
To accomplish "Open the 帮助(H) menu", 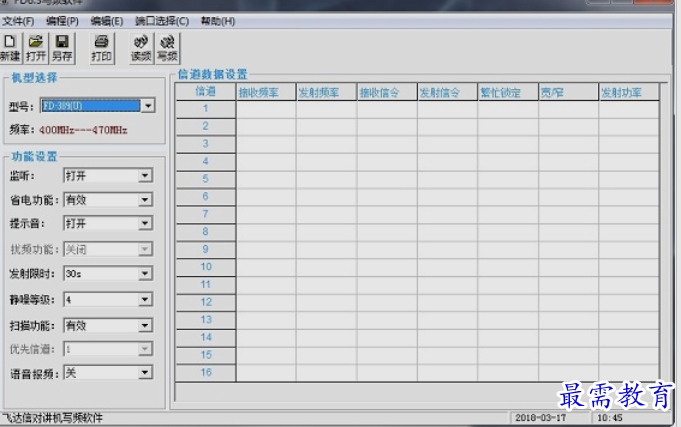I will click(218, 21).
